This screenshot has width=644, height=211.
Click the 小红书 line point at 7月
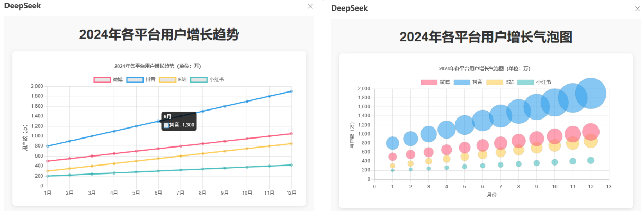(181, 170)
